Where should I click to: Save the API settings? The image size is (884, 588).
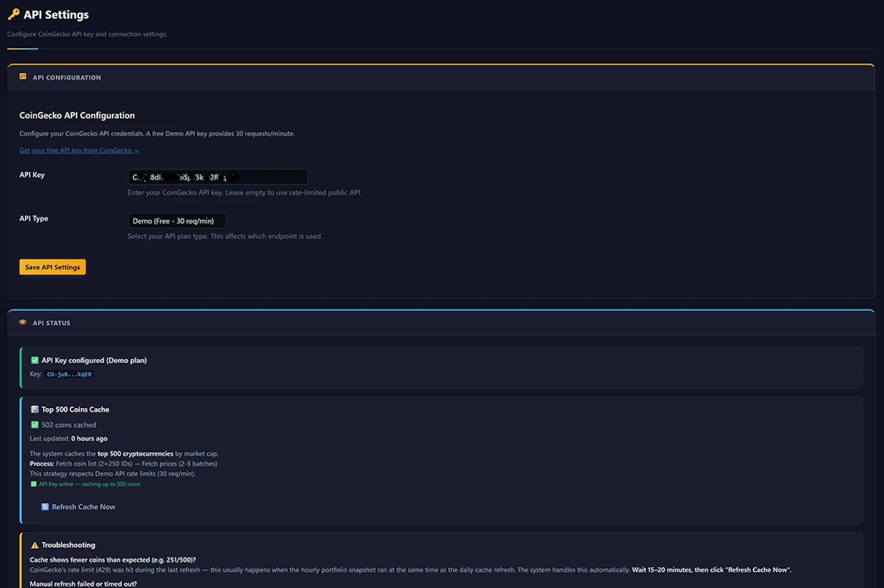[52, 267]
